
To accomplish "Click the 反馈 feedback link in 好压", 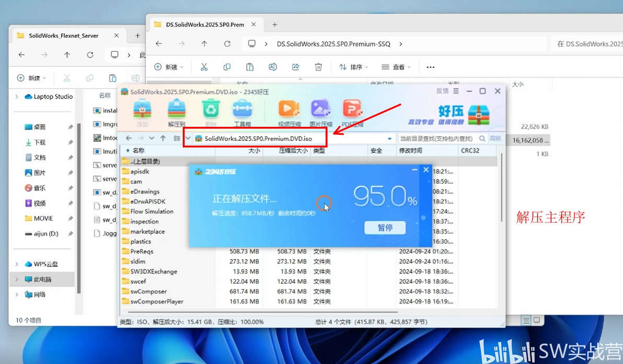I will point(442,91).
